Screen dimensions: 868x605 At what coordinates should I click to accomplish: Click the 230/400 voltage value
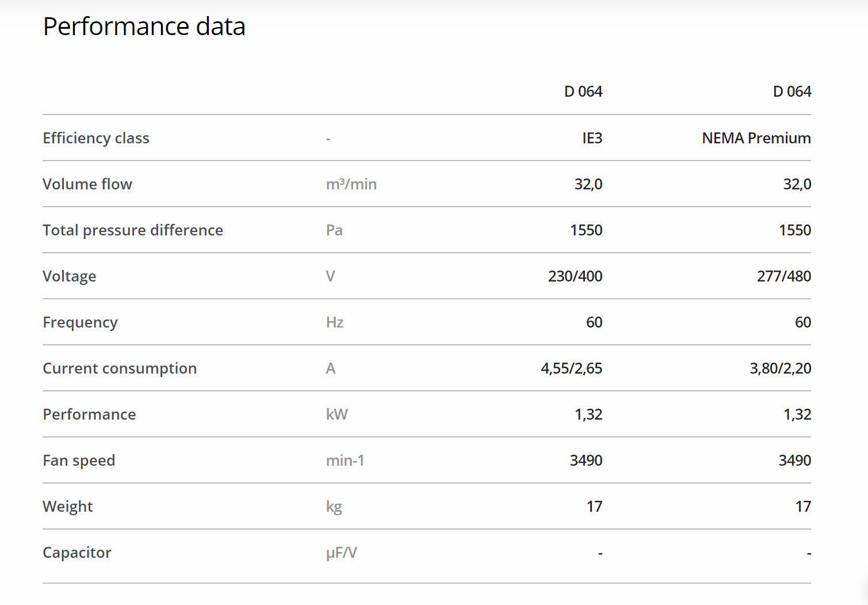[575, 276]
